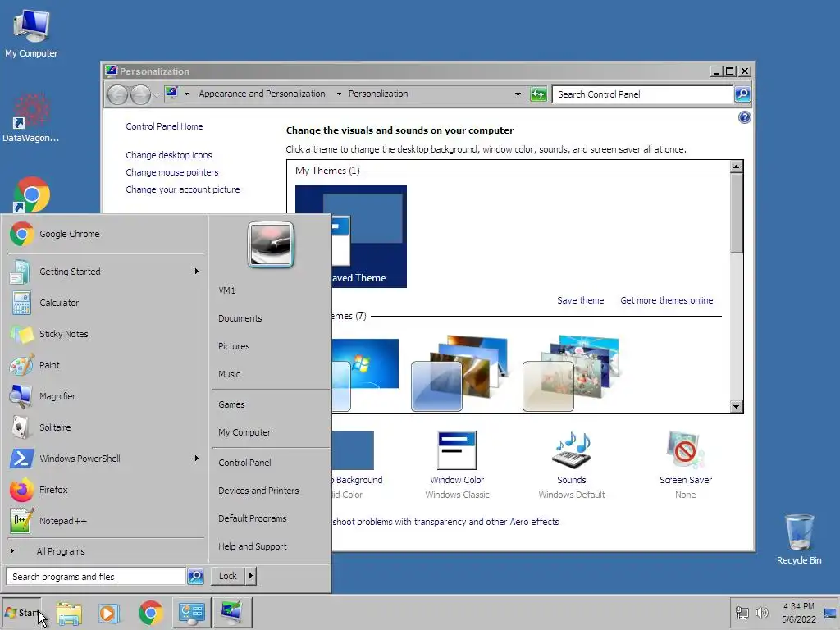Image resolution: width=840 pixels, height=630 pixels.
Task: Open Windows Explorer folder icon on taskbar
Action: click(x=69, y=613)
